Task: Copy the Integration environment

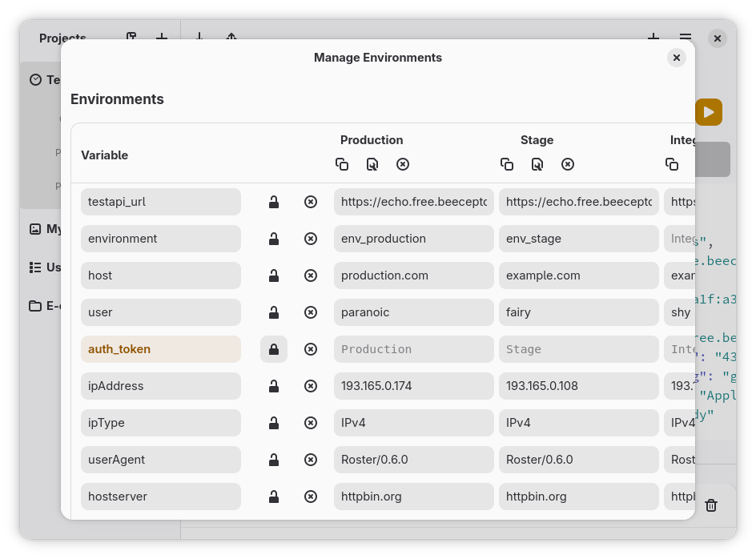Action: [x=672, y=164]
